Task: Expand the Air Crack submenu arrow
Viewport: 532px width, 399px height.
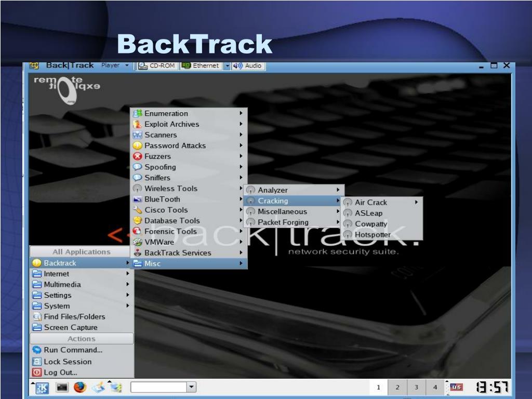Action: pos(417,202)
